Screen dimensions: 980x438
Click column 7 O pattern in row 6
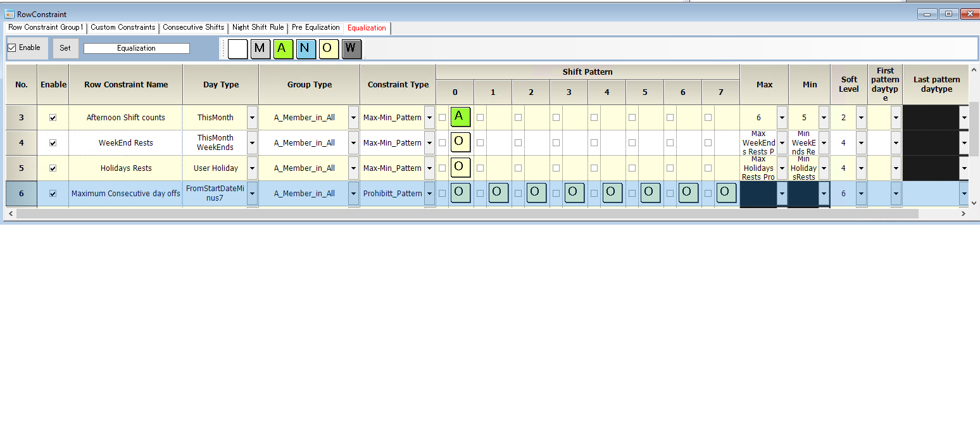727,192
